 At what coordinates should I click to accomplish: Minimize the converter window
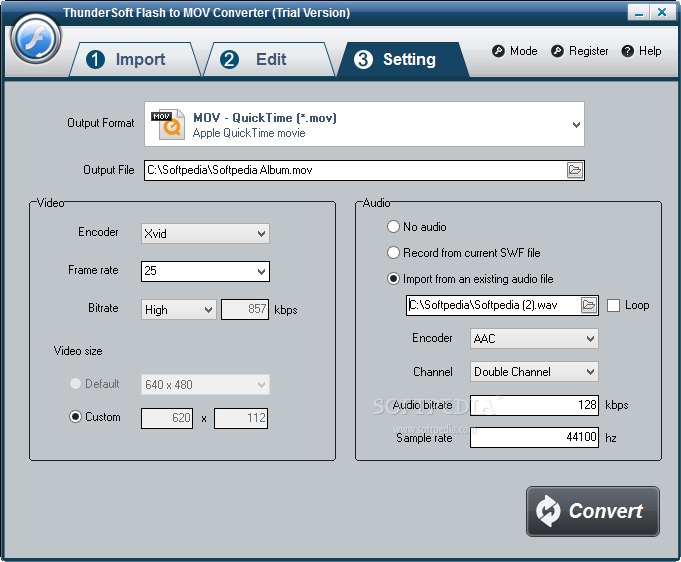pyautogui.click(x=638, y=12)
